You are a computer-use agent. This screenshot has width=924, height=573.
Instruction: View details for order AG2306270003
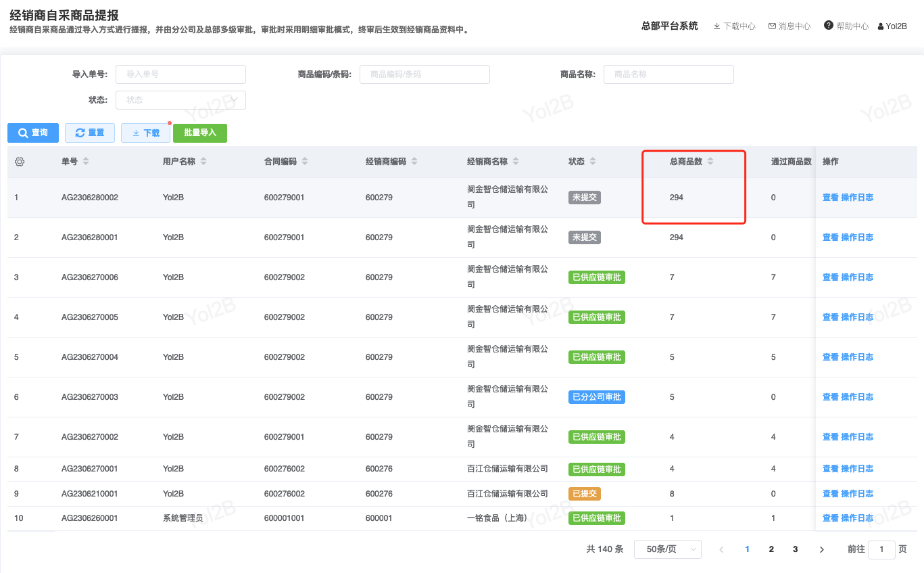(831, 397)
